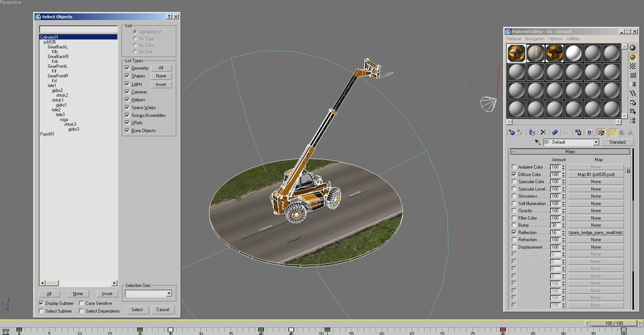Image resolution: width=644 pixels, height=335 pixels.
Task: Open the material name dropdown 01 - Default
Action: click(596, 143)
